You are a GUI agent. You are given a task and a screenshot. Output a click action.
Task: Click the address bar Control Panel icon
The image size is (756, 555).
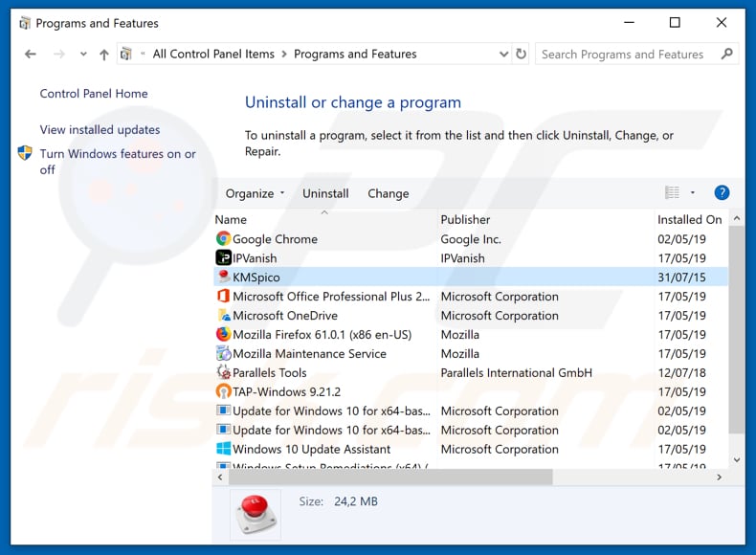pos(125,54)
